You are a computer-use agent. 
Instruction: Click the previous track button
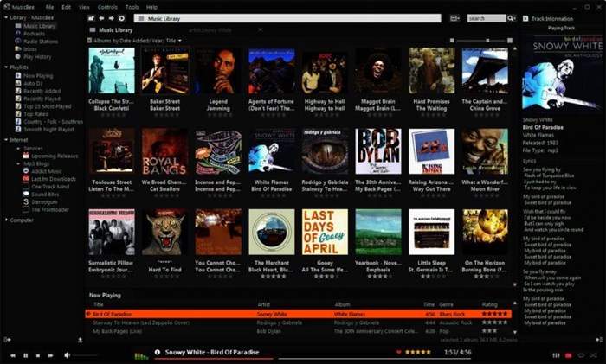point(13,355)
